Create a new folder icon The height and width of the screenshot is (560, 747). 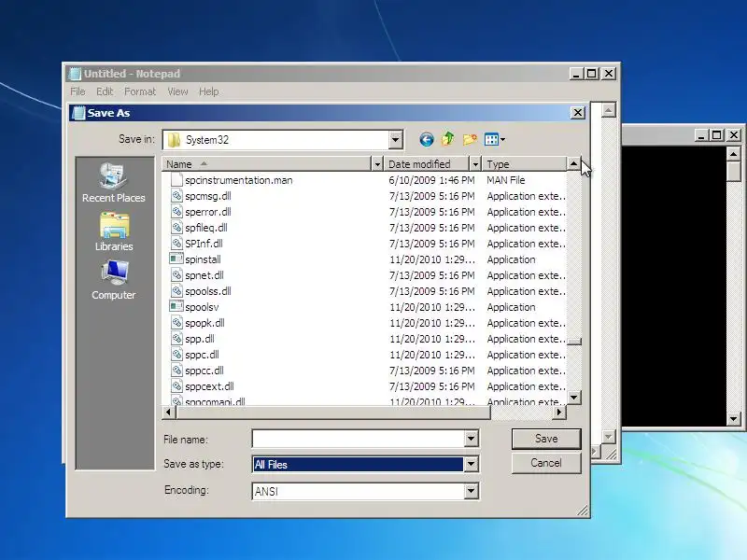pyautogui.click(x=470, y=139)
